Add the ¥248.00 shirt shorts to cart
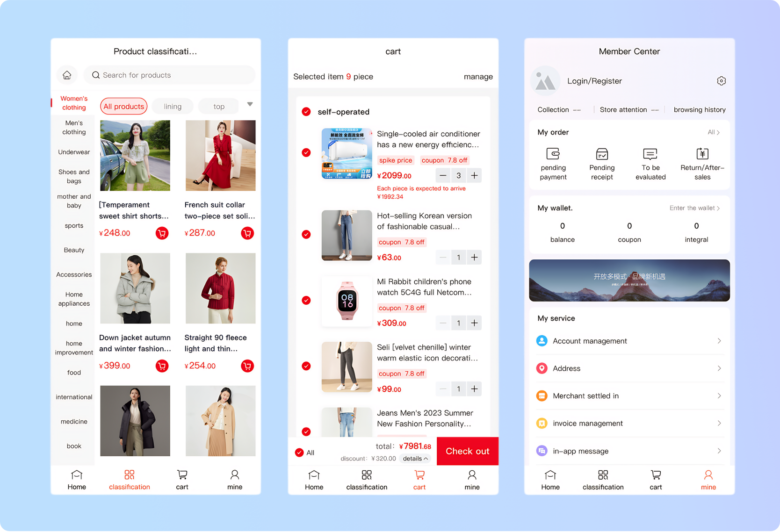The width and height of the screenshot is (780, 532). point(162,233)
